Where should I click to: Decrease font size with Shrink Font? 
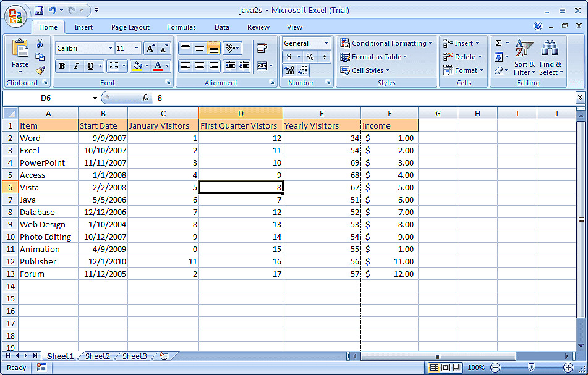[164, 48]
